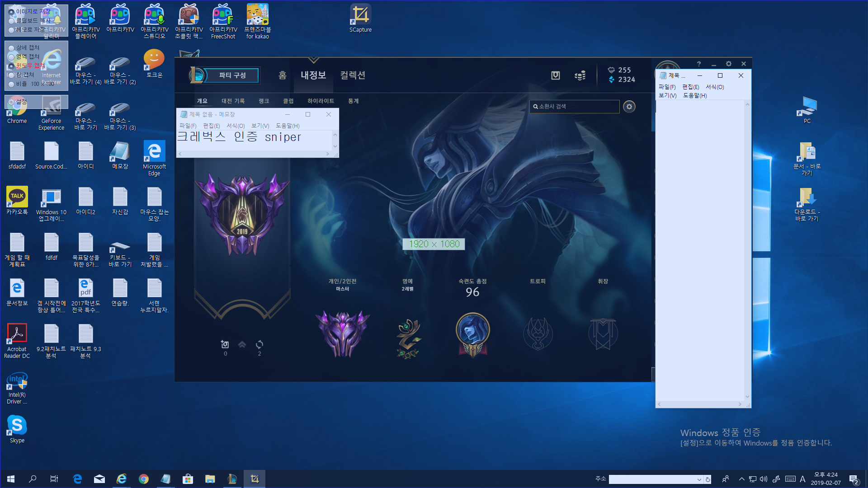
Task: Open the 컬렉션 collection tab
Action: coord(353,75)
